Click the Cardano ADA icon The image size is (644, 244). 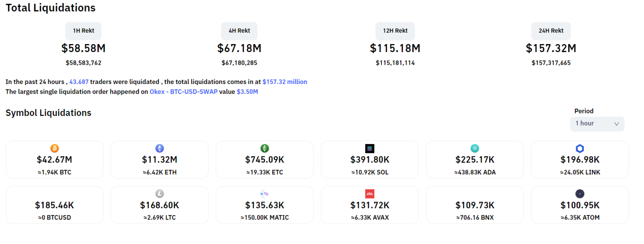(x=475, y=148)
